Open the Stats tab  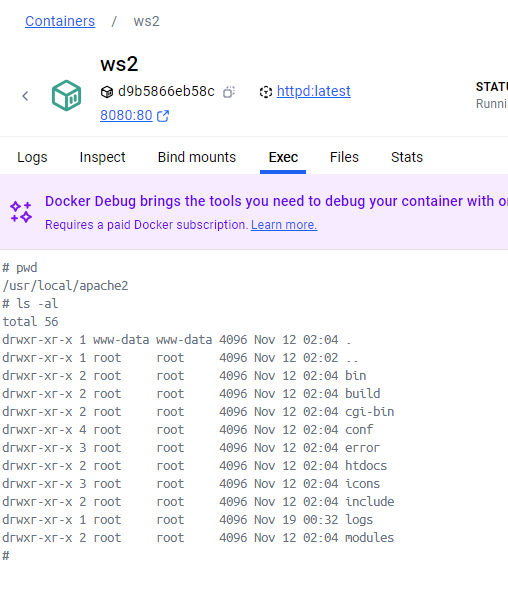[407, 157]
